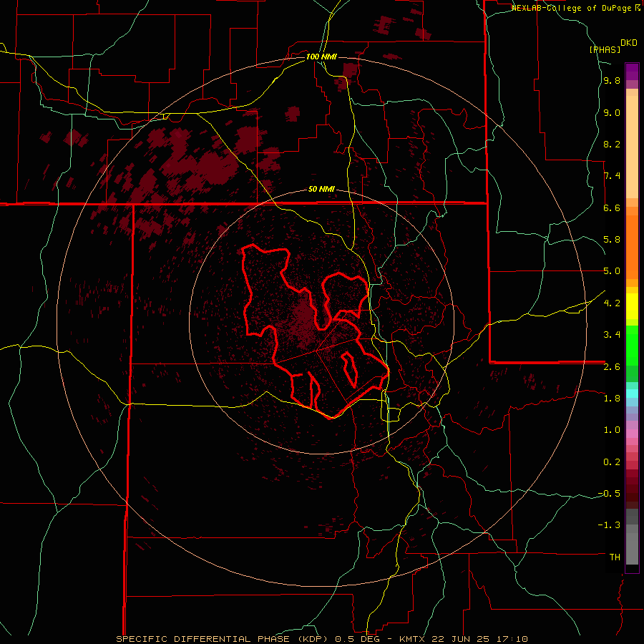Click the "50 NMI" range ring label
The image size is (644, 644).
[x=321, y=190]
